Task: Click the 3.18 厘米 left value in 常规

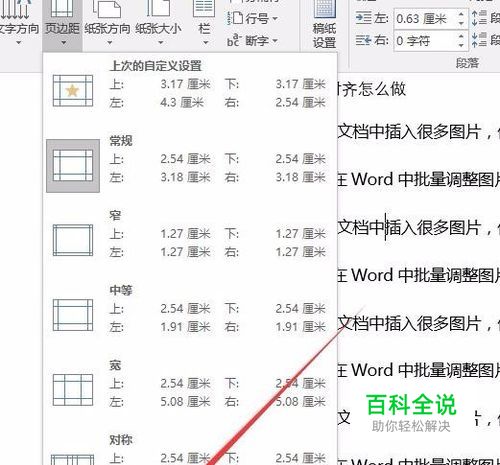Action: click(185, 177)
